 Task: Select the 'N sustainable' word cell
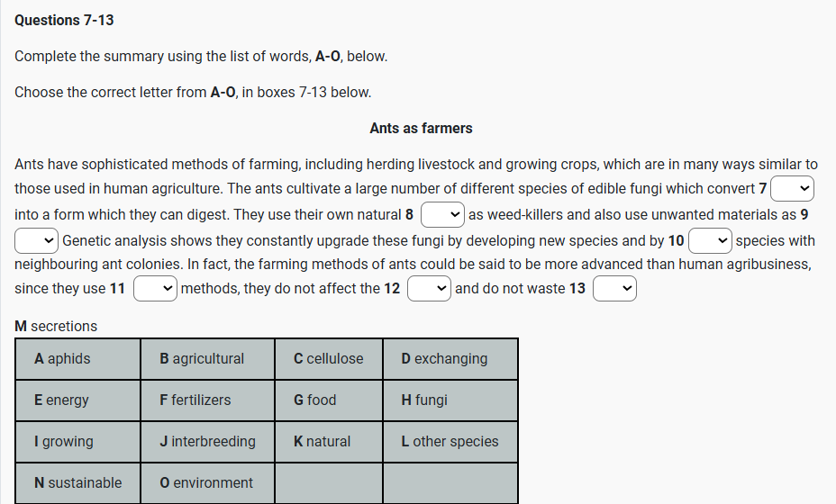pyautogui.click(x=77, y=483)
